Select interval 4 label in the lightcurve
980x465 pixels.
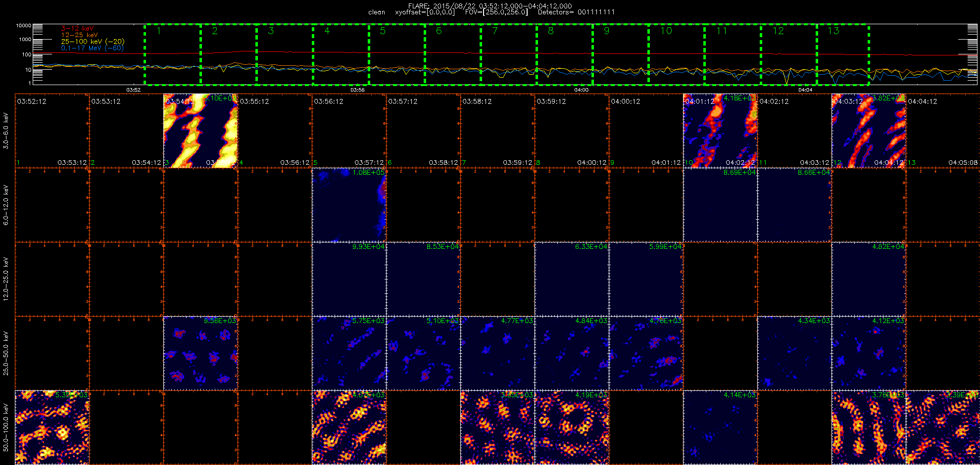pyautogui.click(x=327, y=31)
